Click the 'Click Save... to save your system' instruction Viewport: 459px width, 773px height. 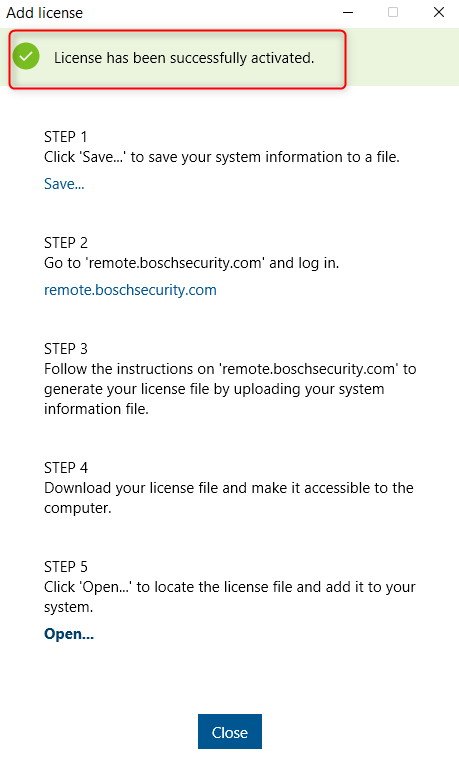click(x=222, y=157)
